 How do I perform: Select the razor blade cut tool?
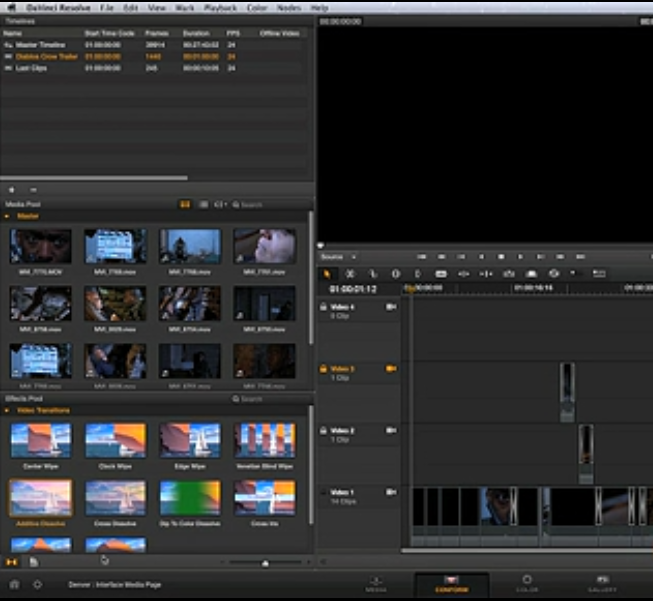350,273
